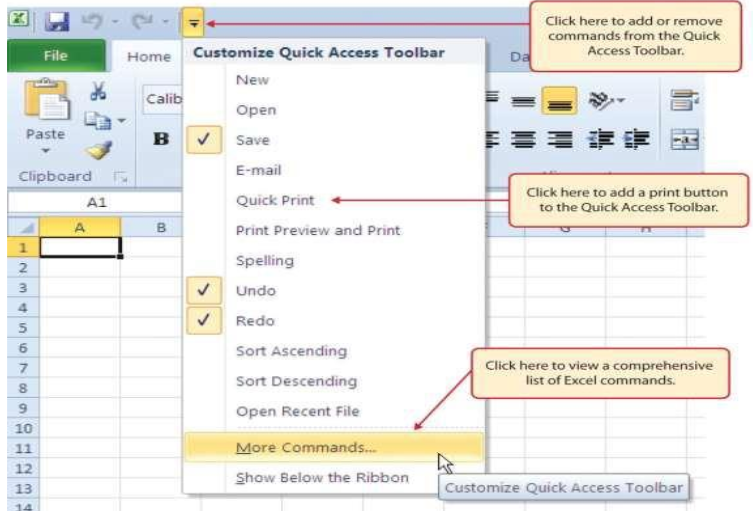The height and width of the screenshot is (511, 753).
Task: Click the Save floppy disk icon
Action: click(57, 21)
